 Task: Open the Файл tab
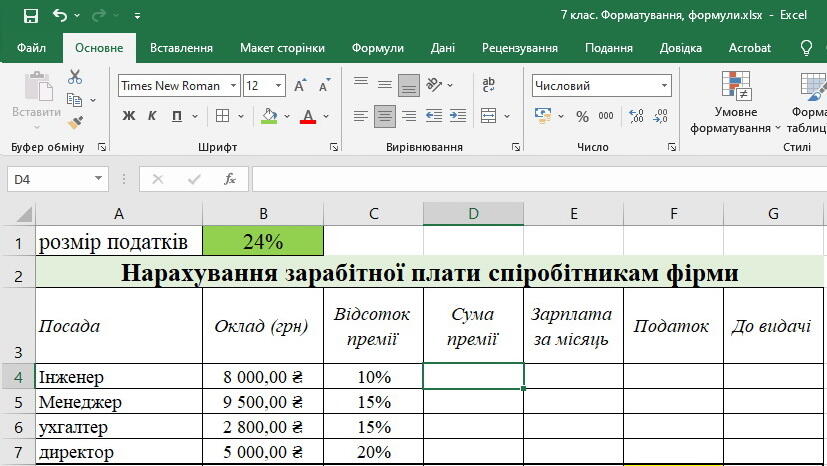click(31, 48)
